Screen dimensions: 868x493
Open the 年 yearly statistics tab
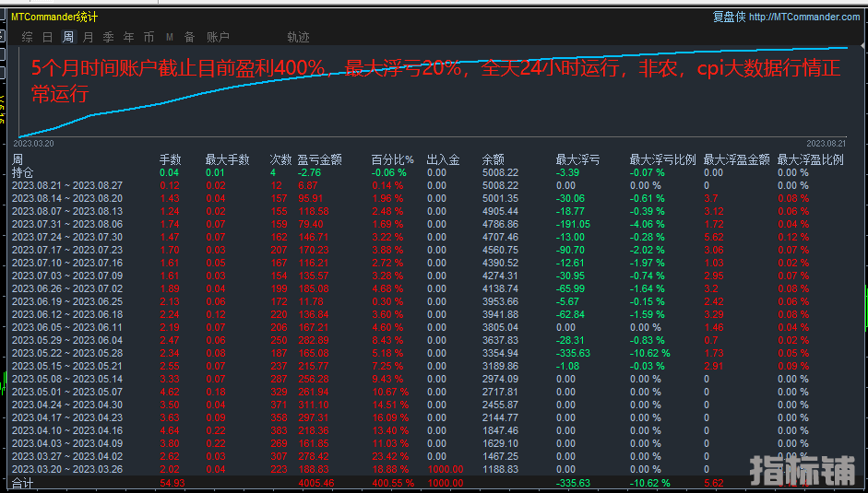click(128, 37)
